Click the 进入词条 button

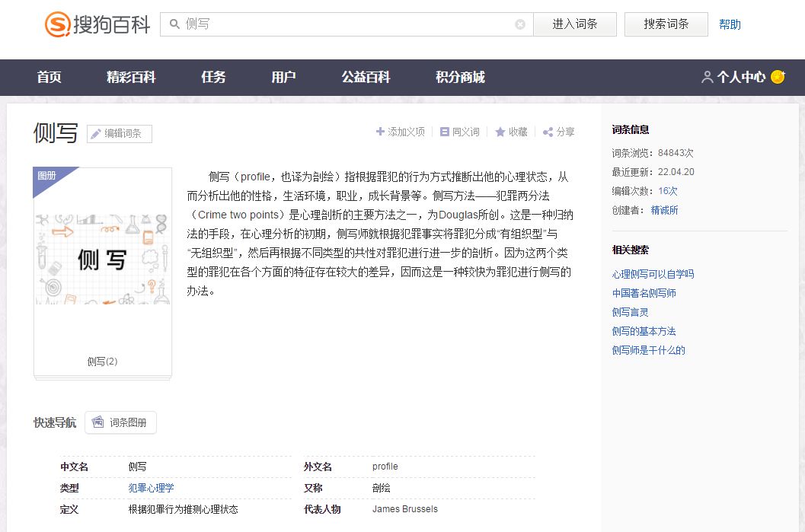click(575, 24)
